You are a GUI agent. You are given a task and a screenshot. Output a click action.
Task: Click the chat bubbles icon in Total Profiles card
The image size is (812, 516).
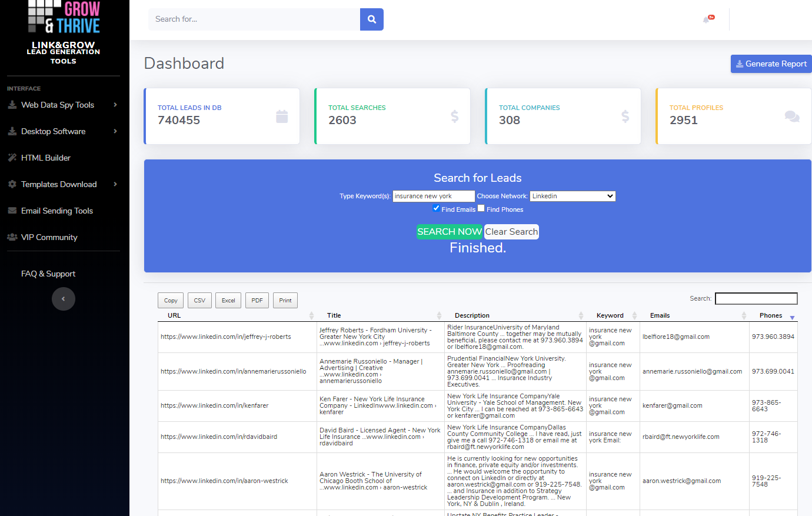tap(792, 116)
